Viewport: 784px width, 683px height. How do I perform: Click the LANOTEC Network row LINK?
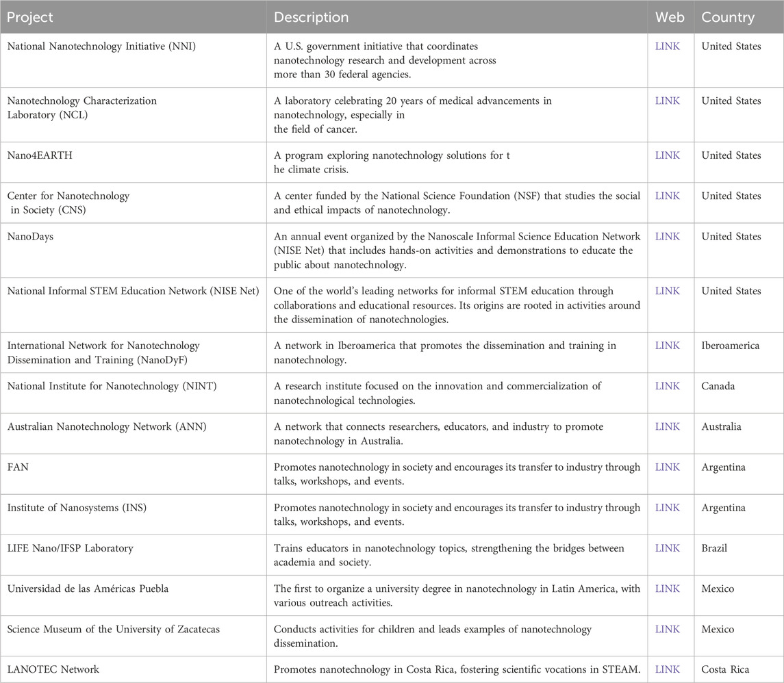(668, 669)
